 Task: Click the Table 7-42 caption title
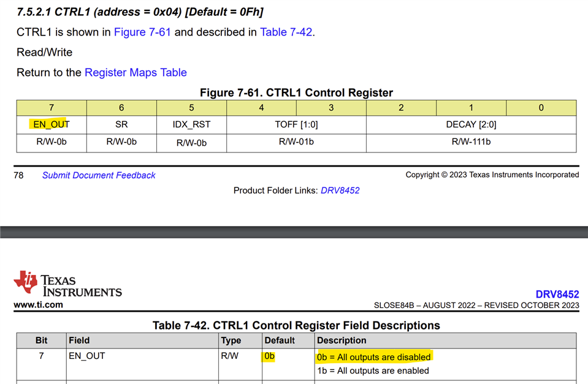(296, 325)
